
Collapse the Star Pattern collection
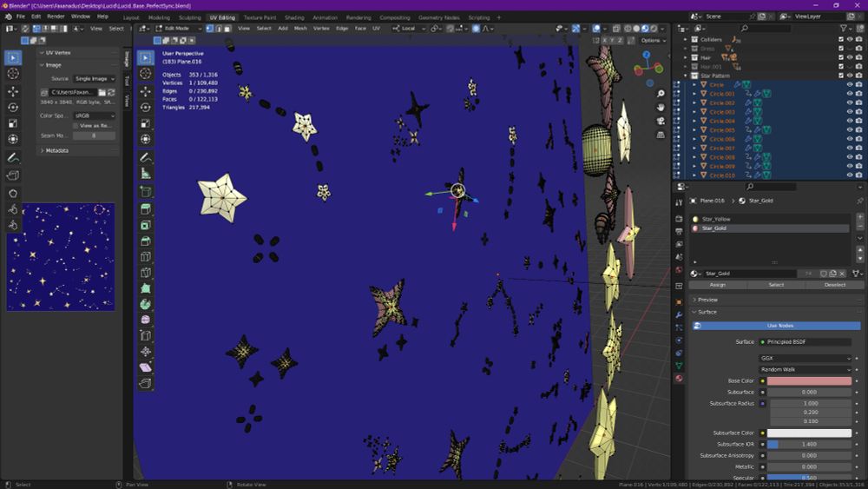tap(686, 76)
